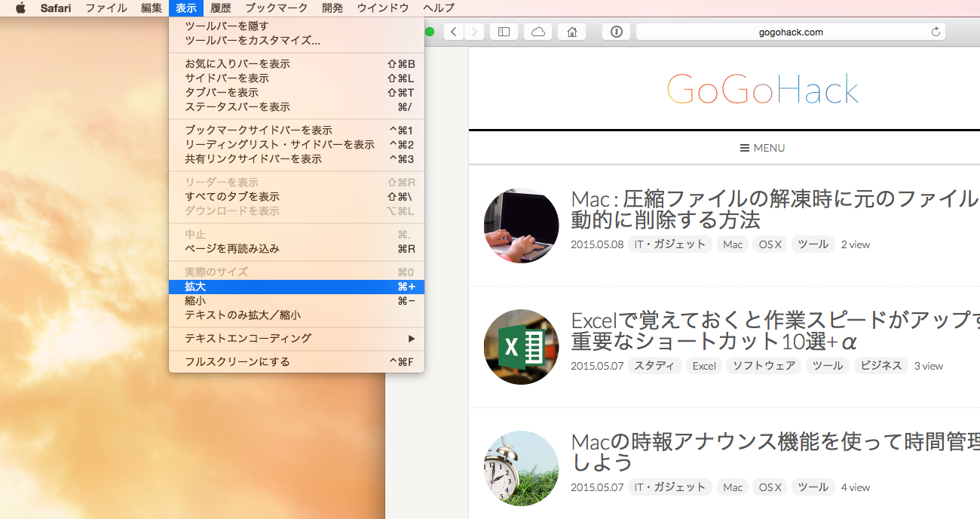Open the ブックマーク menu

pyautogui.click(x=277, y=8)
